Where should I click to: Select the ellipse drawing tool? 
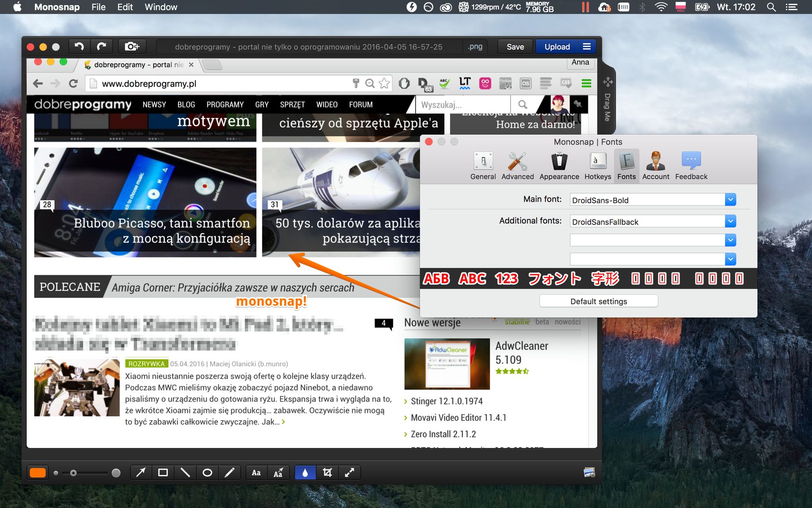(x=207, y=473)
